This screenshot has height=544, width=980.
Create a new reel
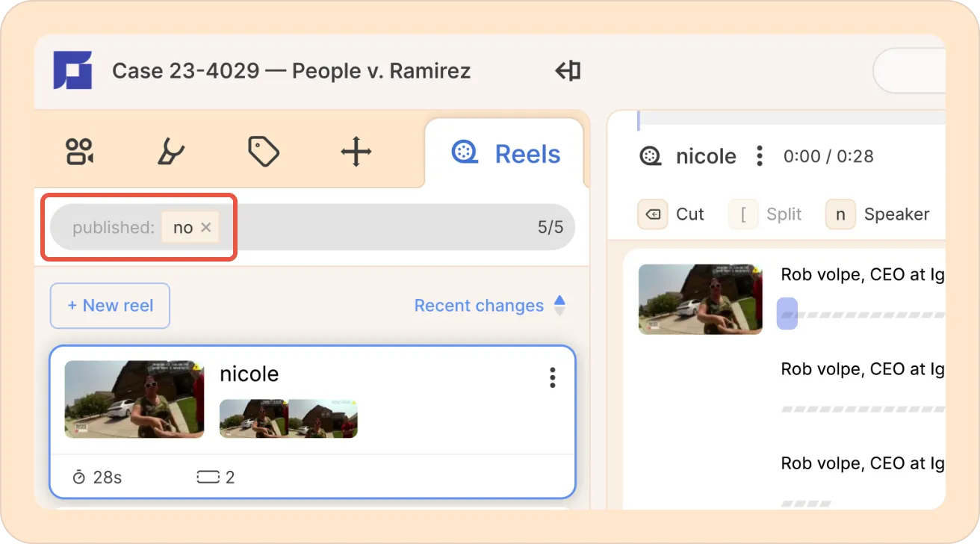point(110,306)
